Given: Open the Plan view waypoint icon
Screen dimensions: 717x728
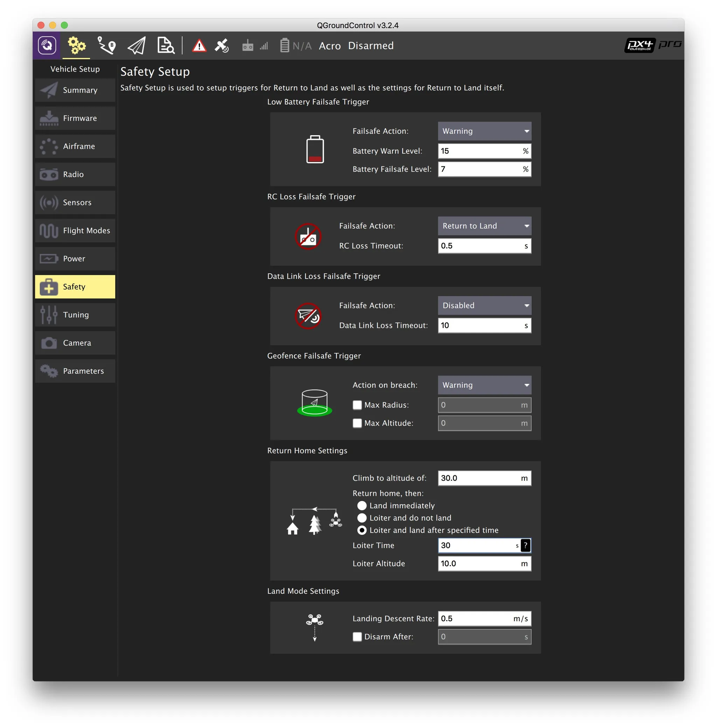Looking at the screenshot, I should (x=106, y=46).
